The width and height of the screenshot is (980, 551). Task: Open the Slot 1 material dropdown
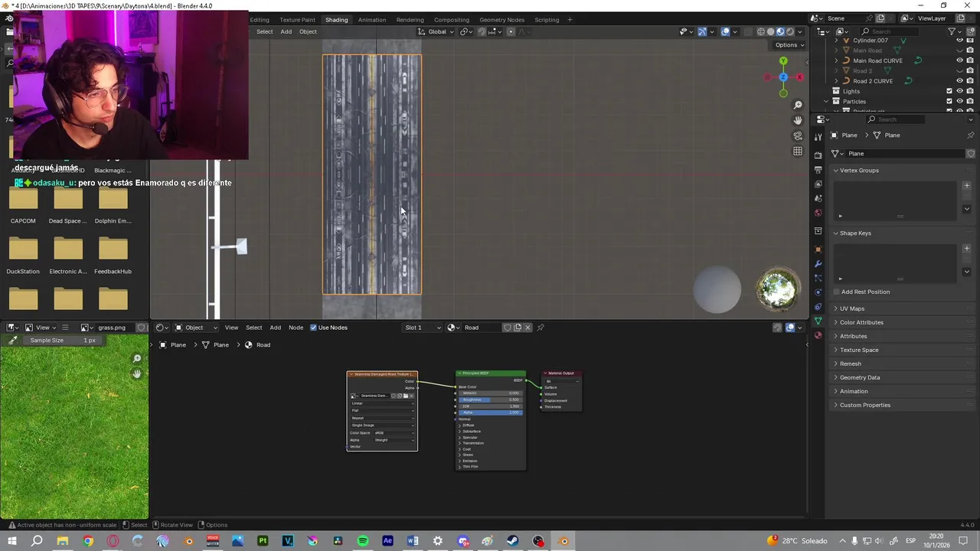pos(423,328)
